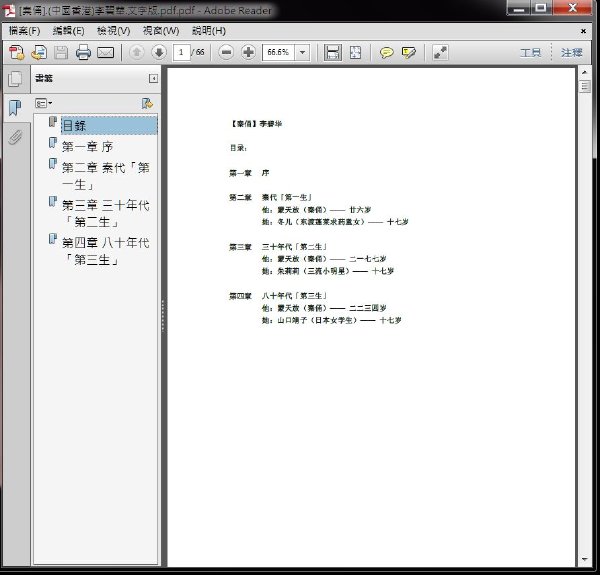Maximize the Adobe Reader window

click(x=541, y=8)
